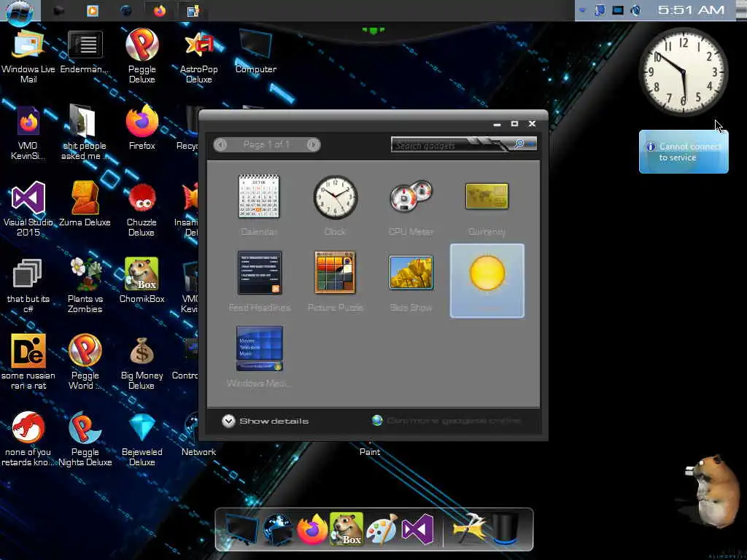Open the network globe in bottom dock

[x=278, y=529]
